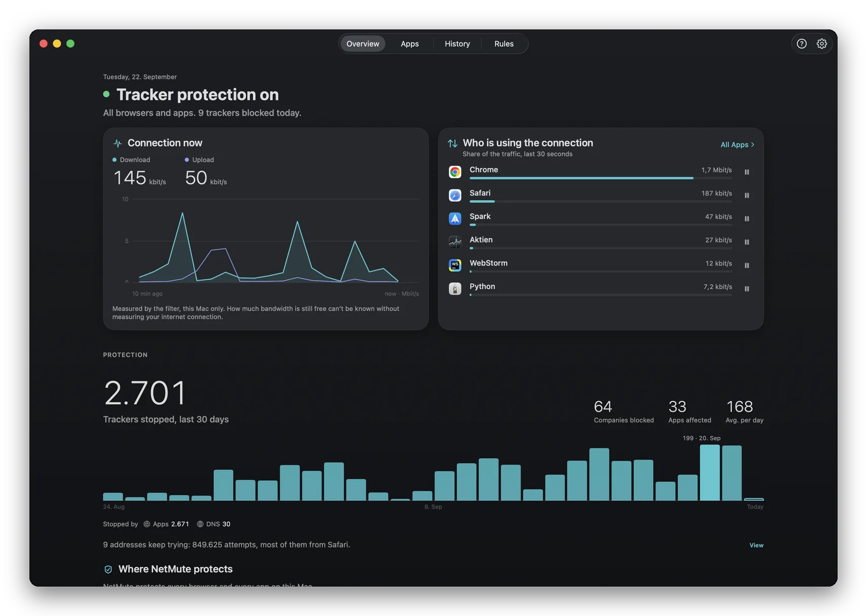This screenshot has height=616, width=867.
Task: Open the All Apps link
Action: (737, 145)
